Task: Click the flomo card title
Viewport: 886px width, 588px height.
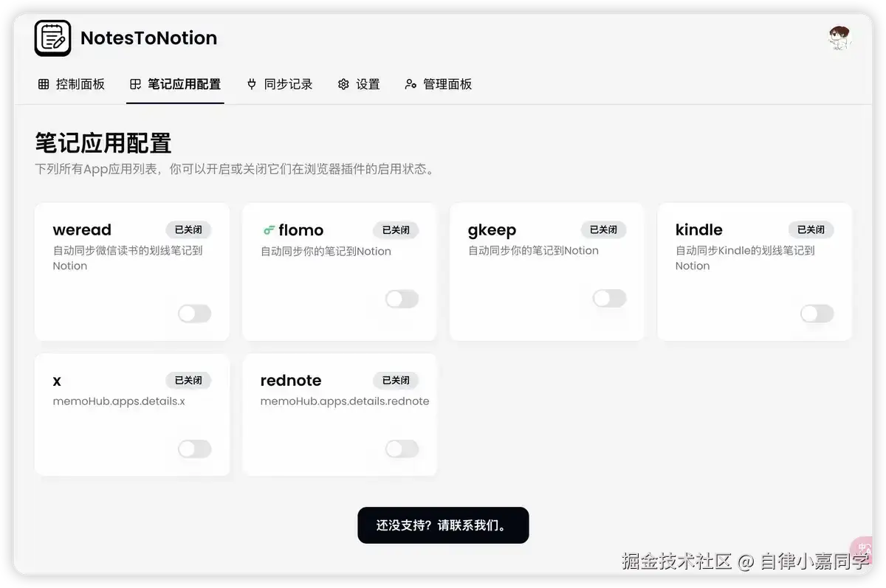Action: click(x=301, y=230)
